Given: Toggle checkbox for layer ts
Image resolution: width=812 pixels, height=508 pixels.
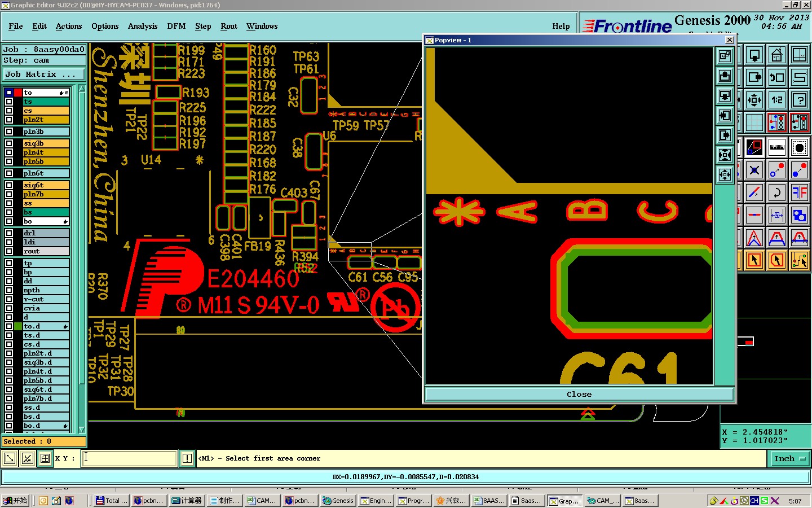Looking at the screenshot, I should (9, 102).
